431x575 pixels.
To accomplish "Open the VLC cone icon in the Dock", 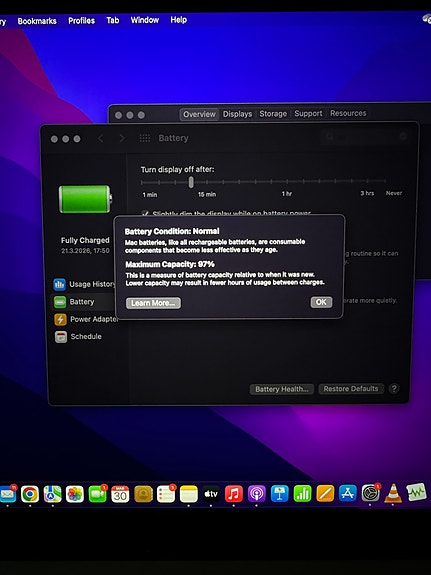I will [393, 493].
